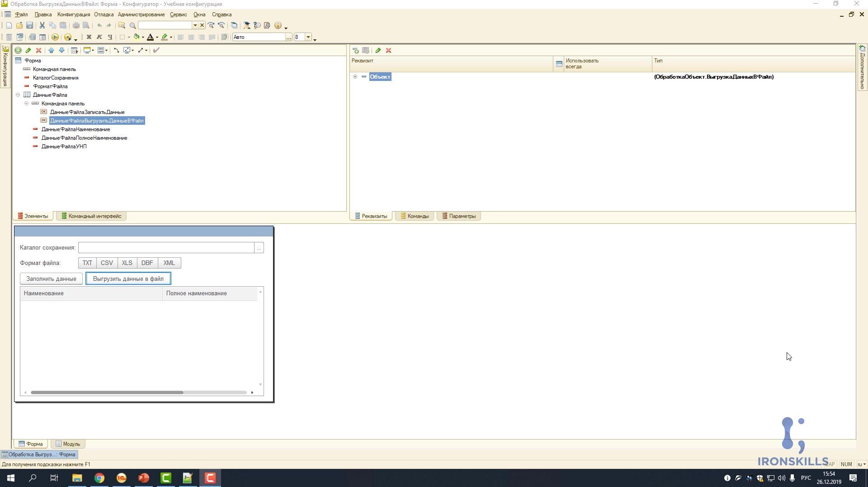Add a form element with green plus
The image size is (868, 487).
click(x=18, y=50)
